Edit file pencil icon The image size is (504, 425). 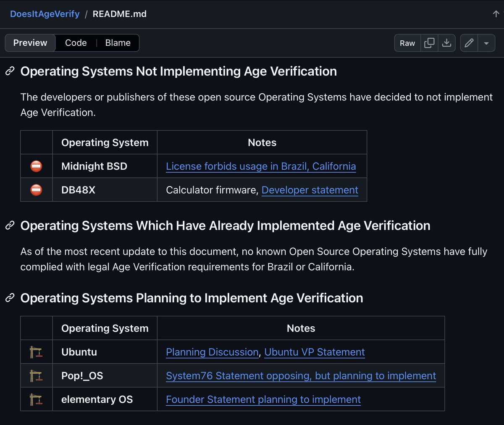click(469, 43)
